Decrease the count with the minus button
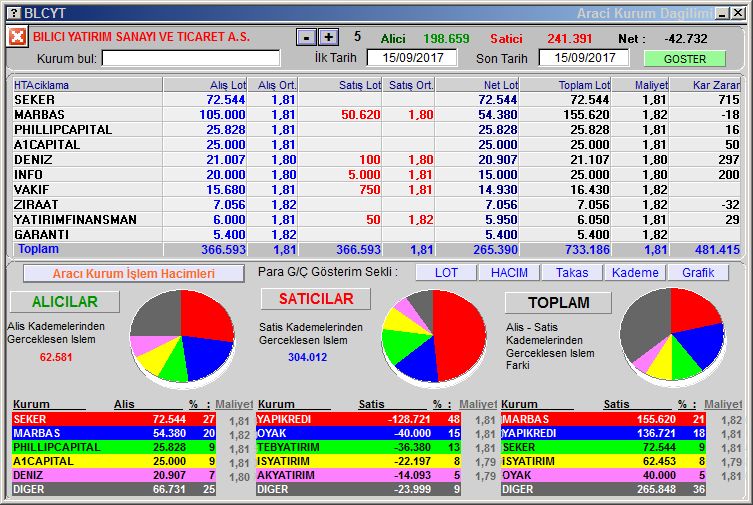This screenshot has height=505, width=753. pos(306,37)
